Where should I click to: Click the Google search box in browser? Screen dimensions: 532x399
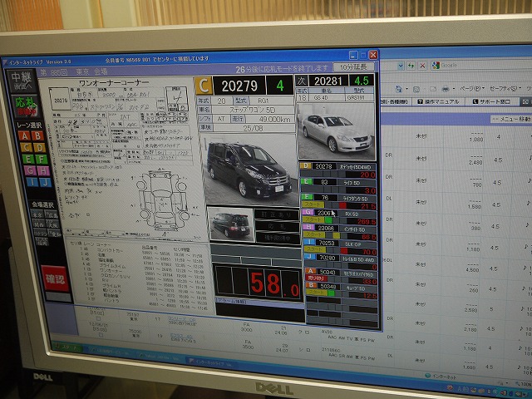click(x=481, y=66)
